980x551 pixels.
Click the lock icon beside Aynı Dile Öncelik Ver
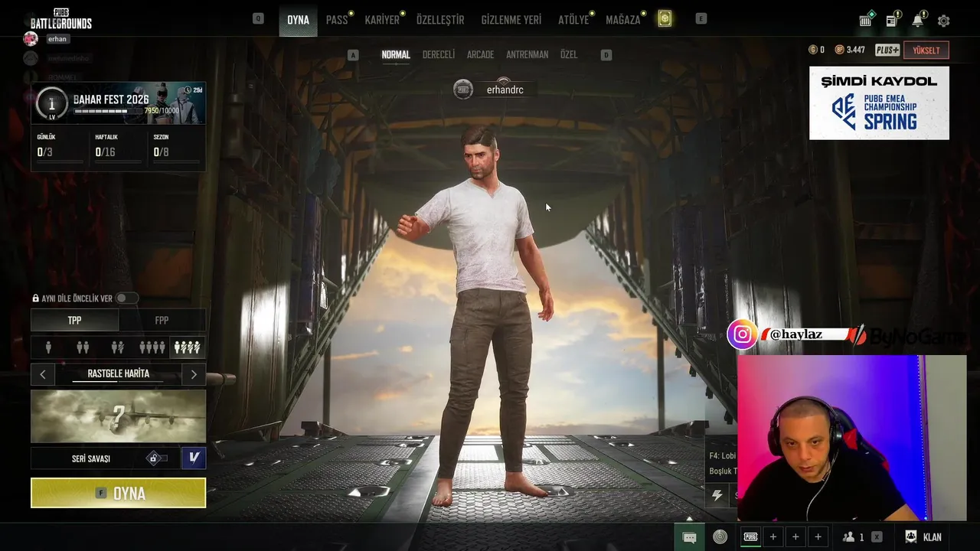[35, 298]
